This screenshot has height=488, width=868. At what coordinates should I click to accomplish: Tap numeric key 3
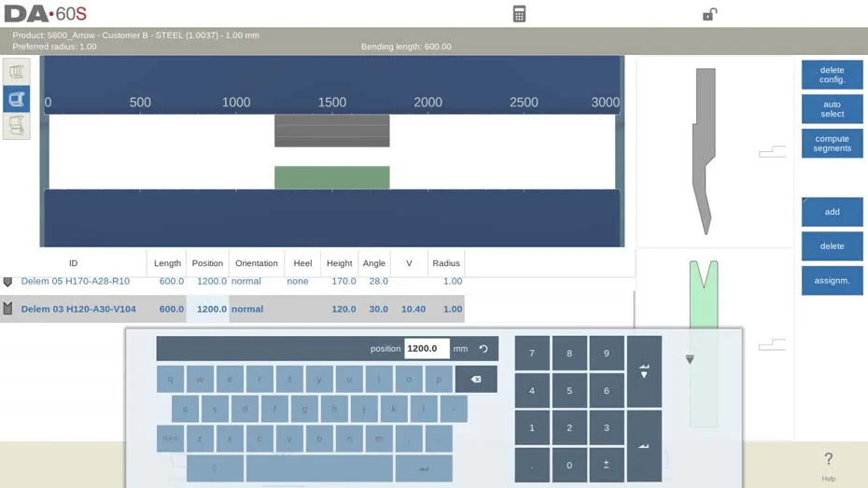coord(607,427)
